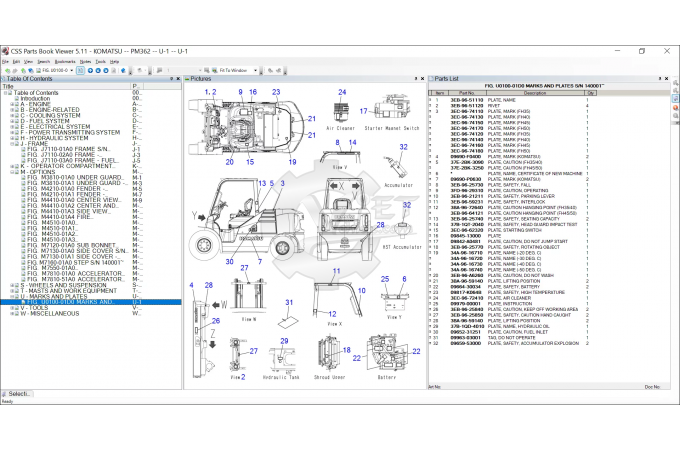Close the Pictures panel
Image resolution: width=680 pixels, height=450 pixels.
[423, 79]
